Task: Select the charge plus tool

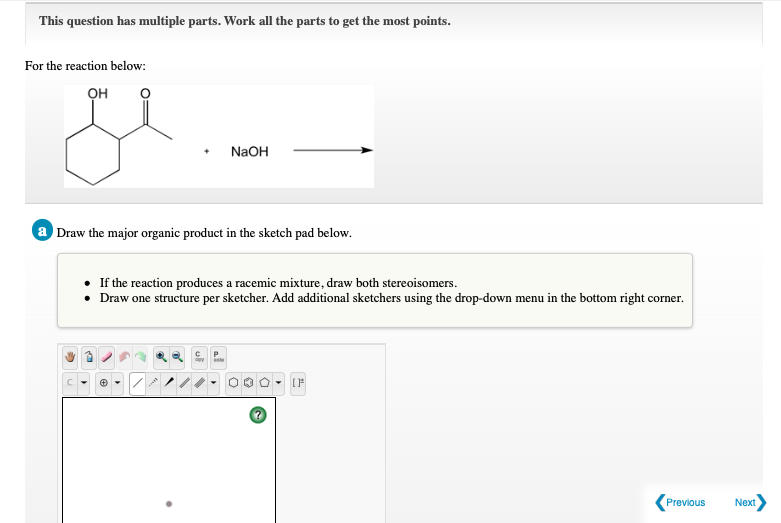Action: [x=104, y=383]
